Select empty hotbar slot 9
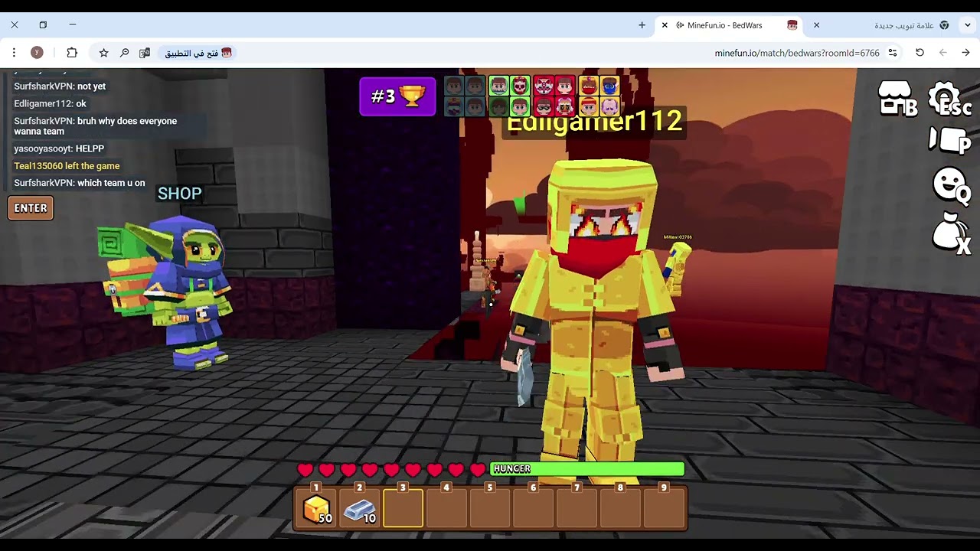The height and width of the screenshot is (551, 980). click(x=664, y=507)
